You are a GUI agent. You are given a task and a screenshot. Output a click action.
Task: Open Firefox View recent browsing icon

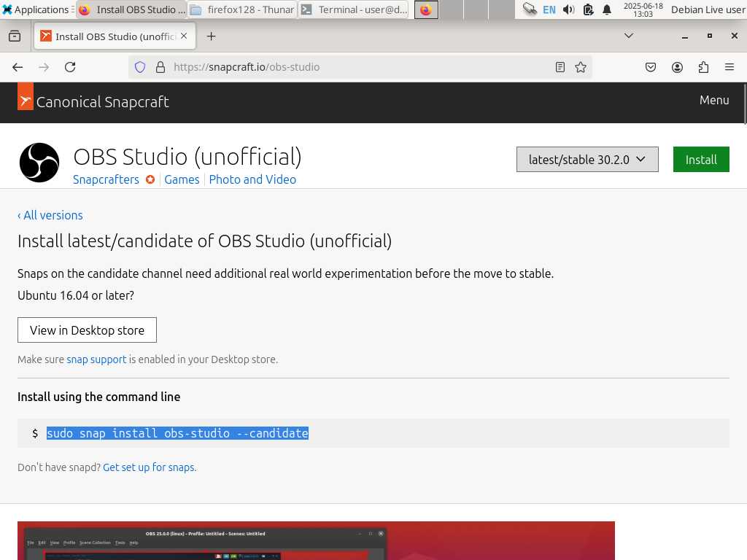click(x=15, y=36)
